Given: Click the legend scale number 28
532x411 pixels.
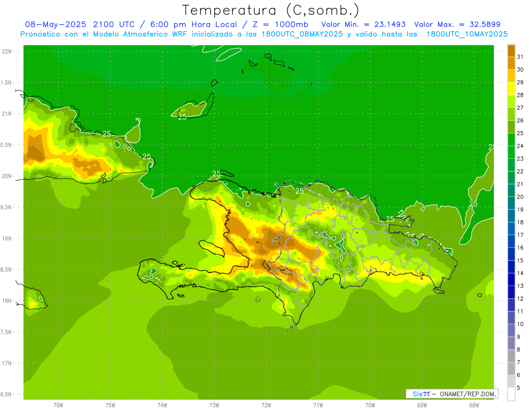Looking at the screenshot, I should click(520, 95).
